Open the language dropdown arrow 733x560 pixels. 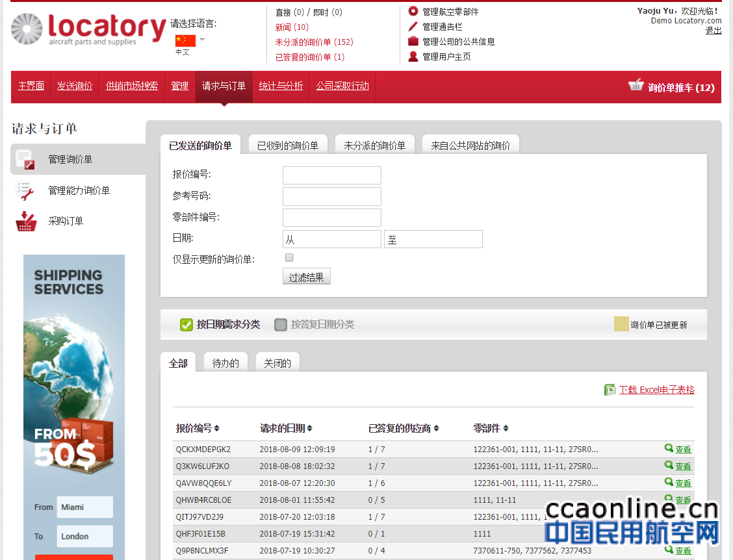pos(202,39)
